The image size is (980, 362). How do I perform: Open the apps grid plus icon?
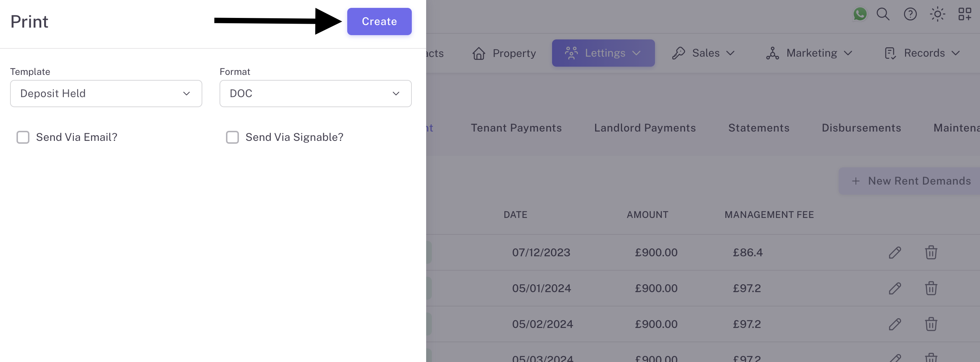tap(965, 14)
